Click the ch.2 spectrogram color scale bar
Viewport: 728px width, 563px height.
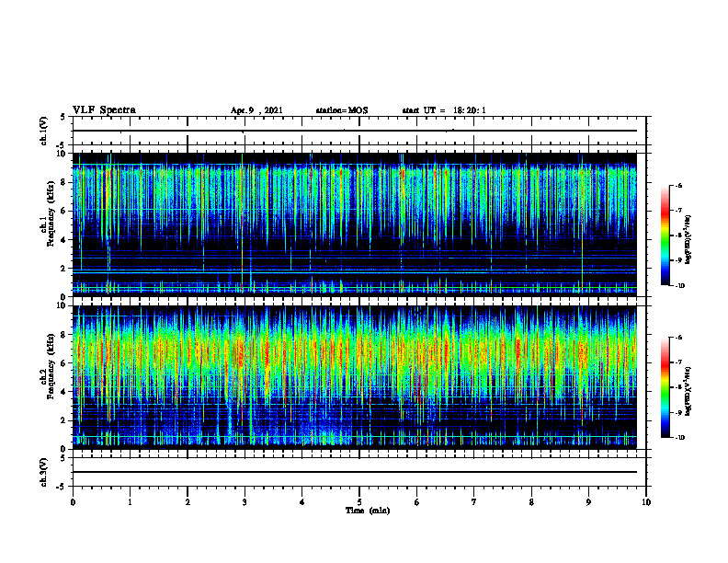coord(665,388)
